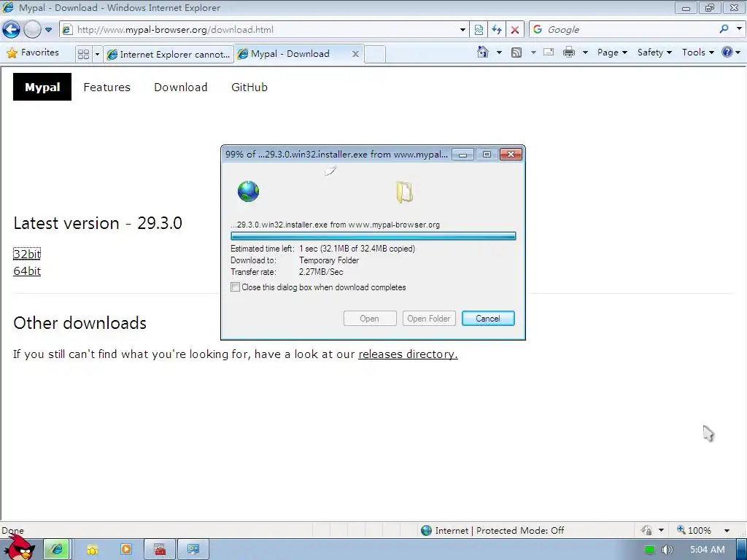Click the 'Protected Mode: Off' status text
The height and width of the screenshot is (560, 747).
pos(520,531)
